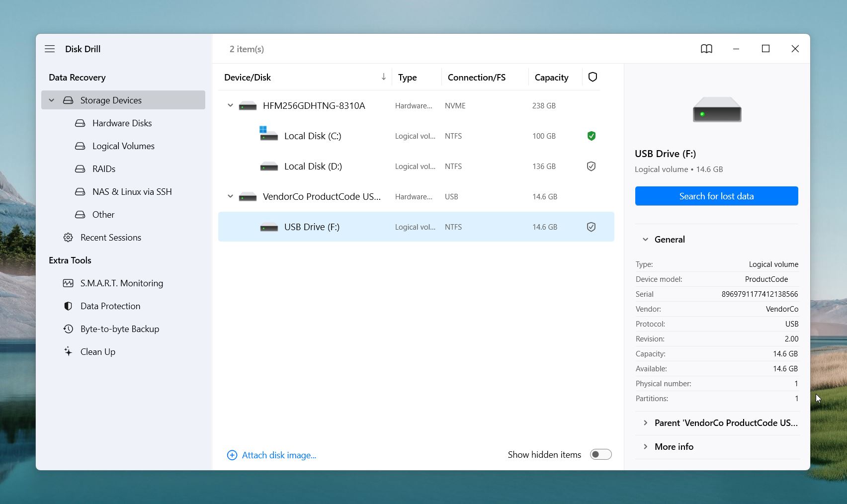The width and height of the screenshot is (847, 504).
Task: Toggle the Show hidden items switch
Action: [x=600, y=454]
